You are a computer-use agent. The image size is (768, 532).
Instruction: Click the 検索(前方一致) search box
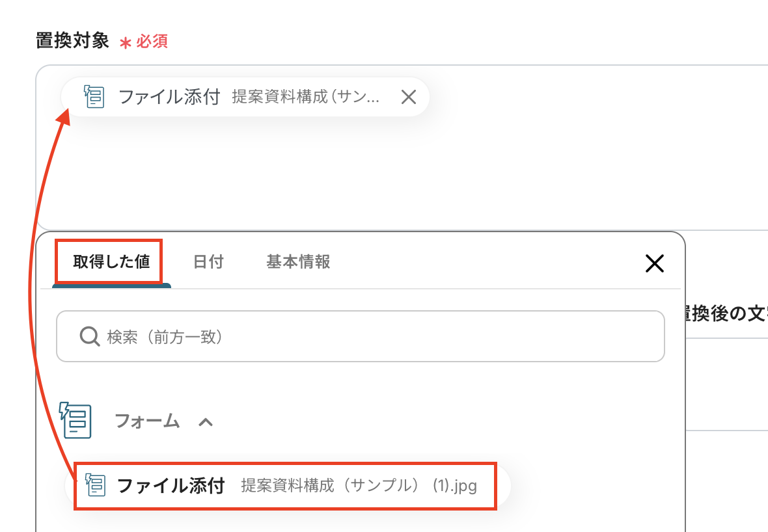(377, 337)
